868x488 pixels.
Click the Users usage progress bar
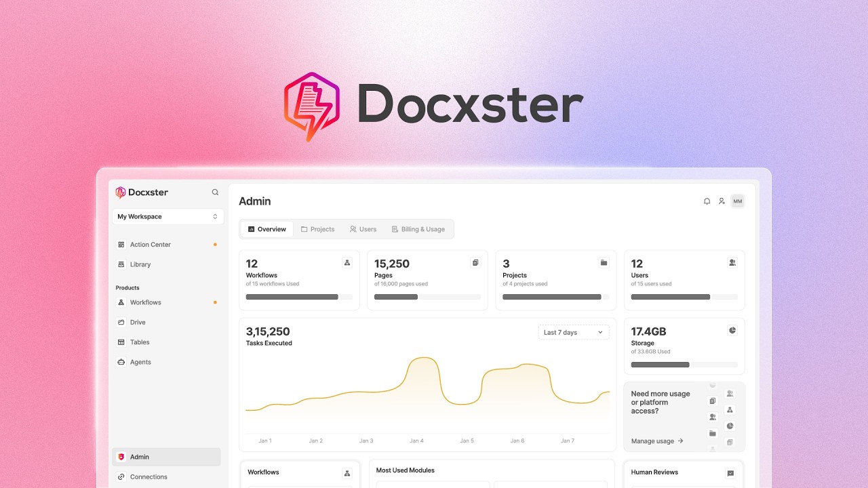pyautogui.click(x=684, y=297)
